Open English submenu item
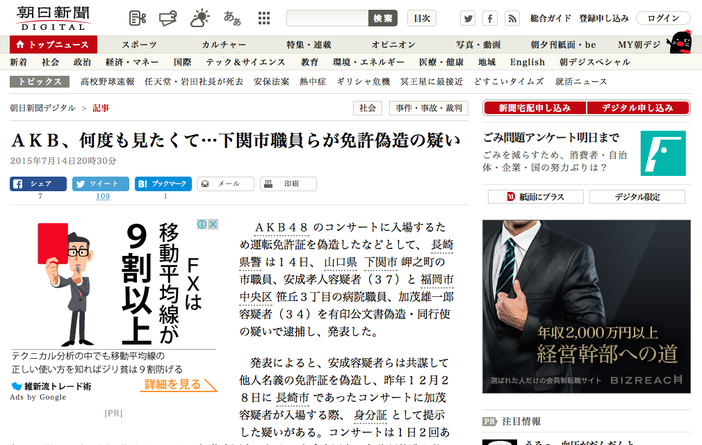This screenshot has height=445, width=702. 527,62
